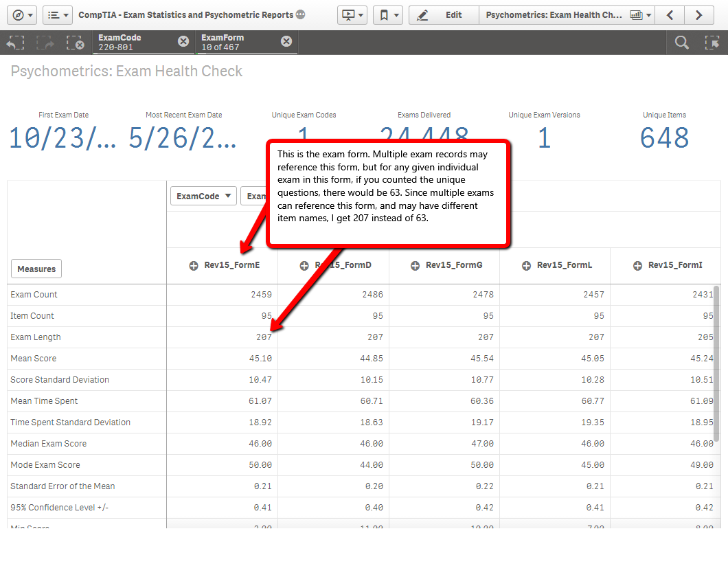Expand the Rev15_FormD column
Image resolution: width=728 pixels, height=575 pixels.
point(304,266)
